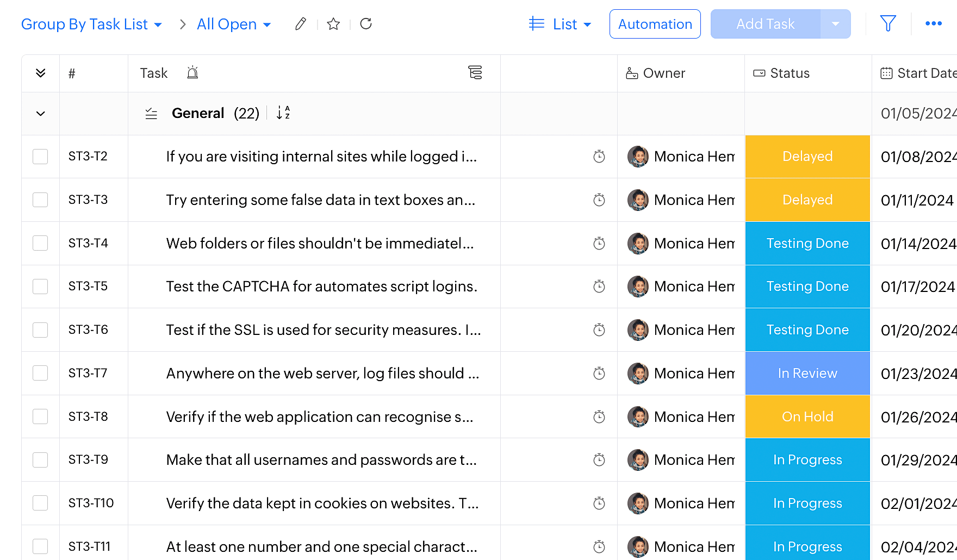This screenshot has width=957, height=560.
Task: Click the Automation button
Action: [x=655, y=24]
